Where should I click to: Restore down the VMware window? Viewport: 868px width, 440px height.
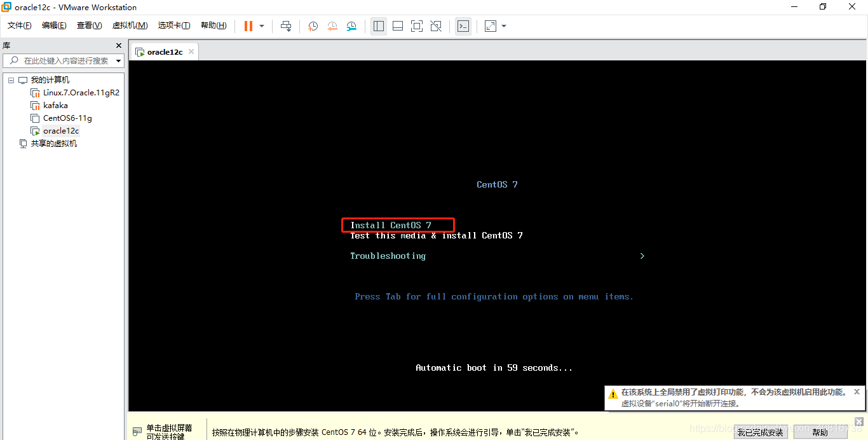click(823, 7)
